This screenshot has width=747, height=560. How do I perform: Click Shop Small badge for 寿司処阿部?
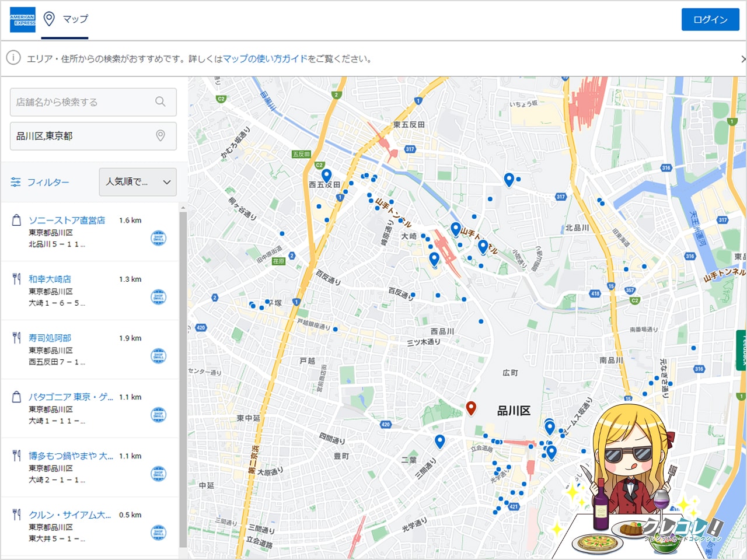(x=158, y=356)
